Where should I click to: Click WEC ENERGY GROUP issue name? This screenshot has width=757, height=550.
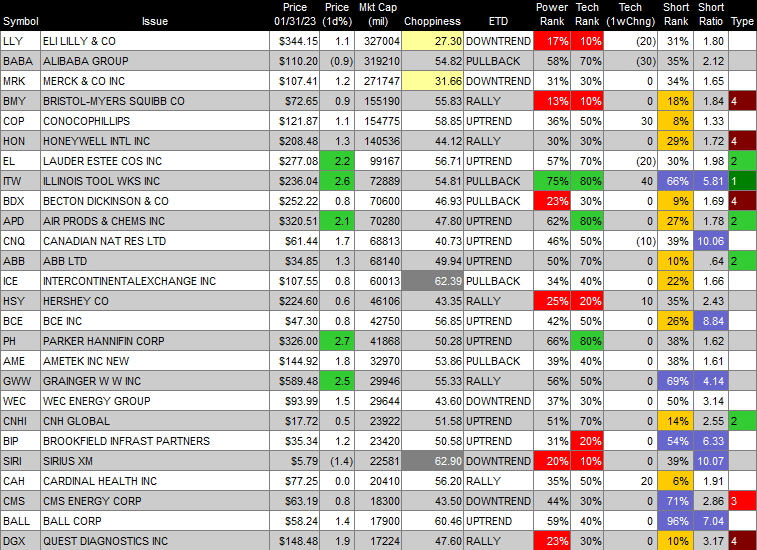[97, 401]
